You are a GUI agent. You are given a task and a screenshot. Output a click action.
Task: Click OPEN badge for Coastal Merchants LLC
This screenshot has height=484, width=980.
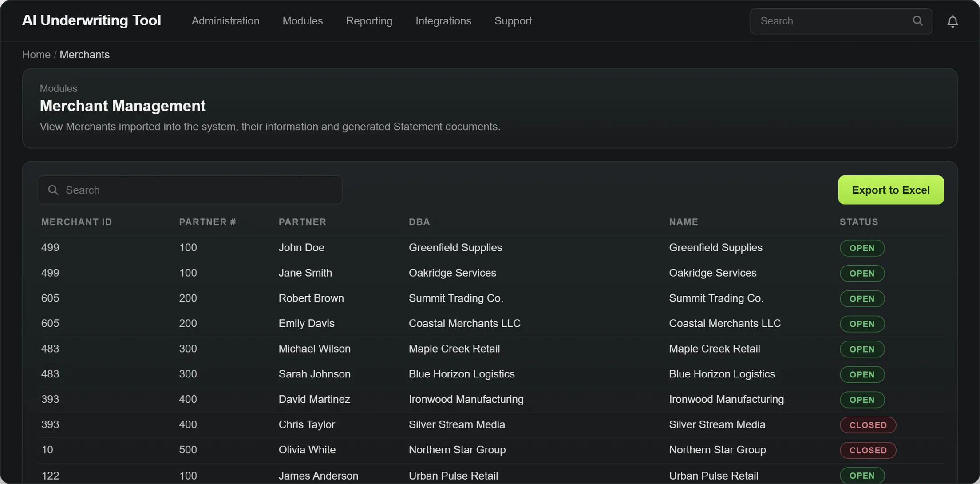coord(862,324)
